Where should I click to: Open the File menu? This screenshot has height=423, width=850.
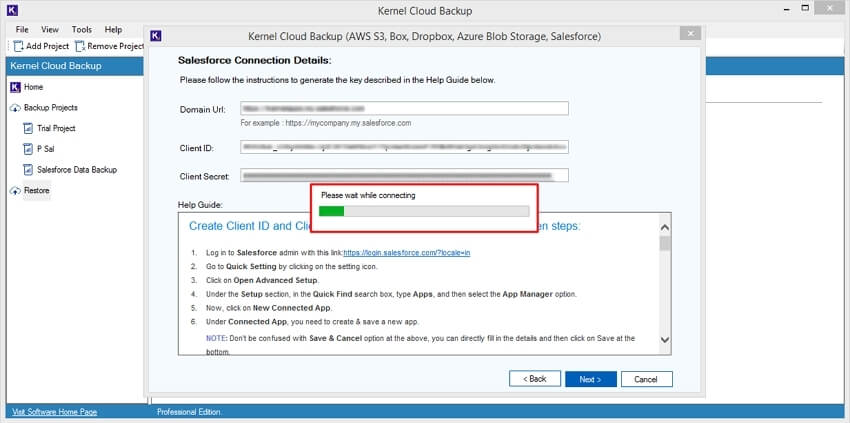coord(22,29)
